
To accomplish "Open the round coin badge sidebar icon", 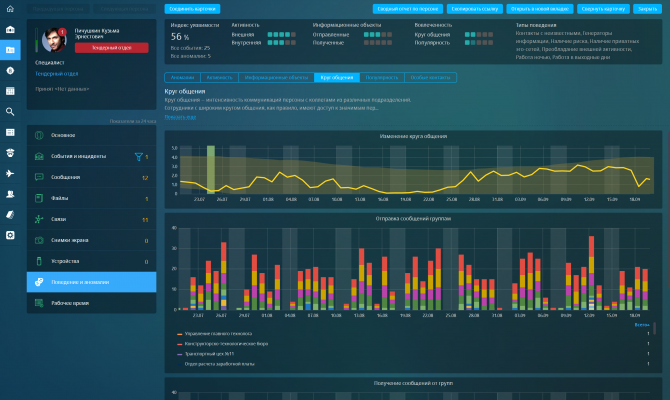I will point(10,70).
